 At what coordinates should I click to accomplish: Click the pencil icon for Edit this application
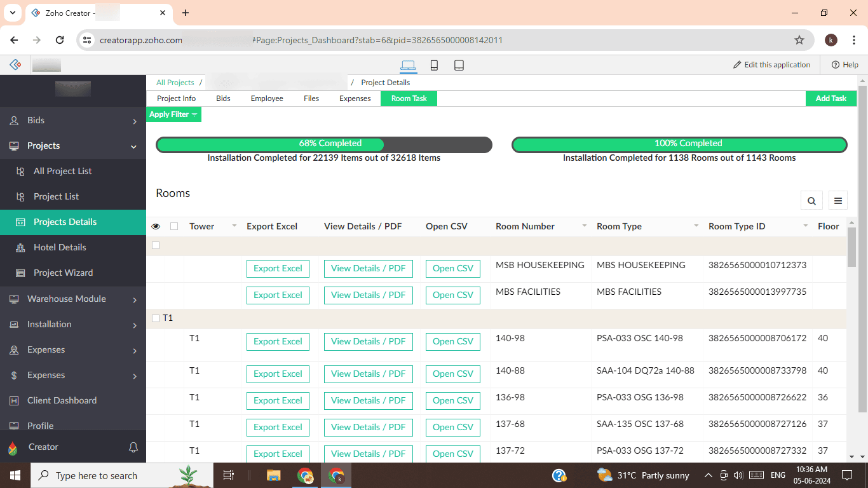coord(737,64)
